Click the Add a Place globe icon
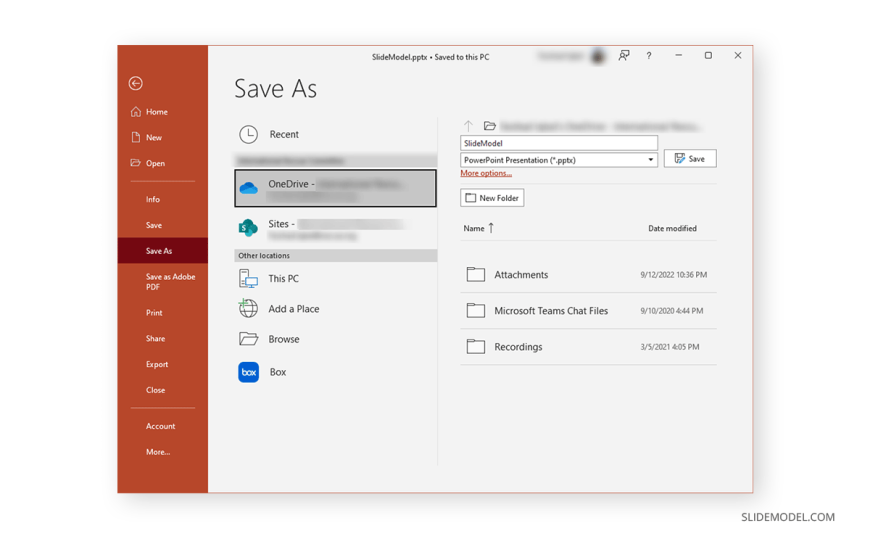This screenshot has width=870, height=539. pos(248,309)
